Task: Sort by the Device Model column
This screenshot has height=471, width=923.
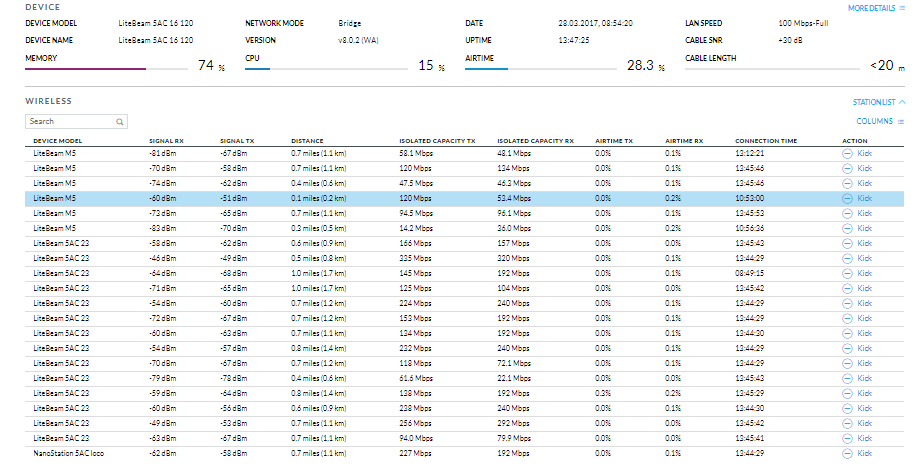Action: click(x=58, y=141)
